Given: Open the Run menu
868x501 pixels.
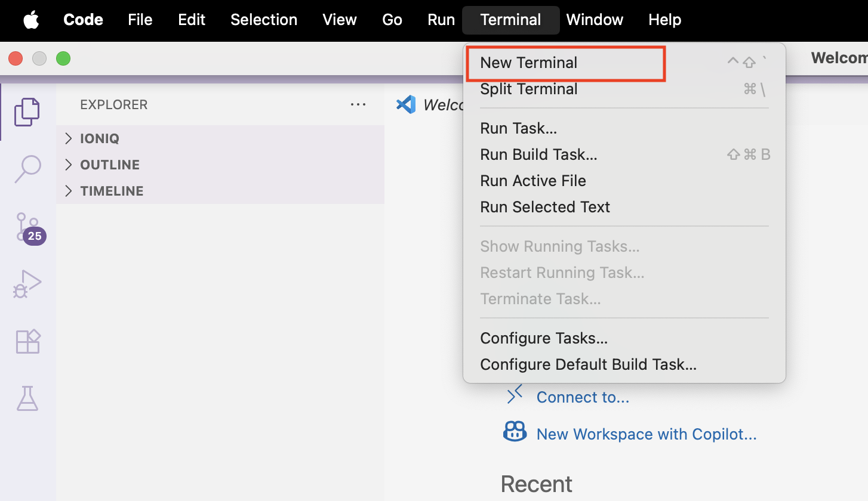Looking at the screenshot, I should (441, 20).
